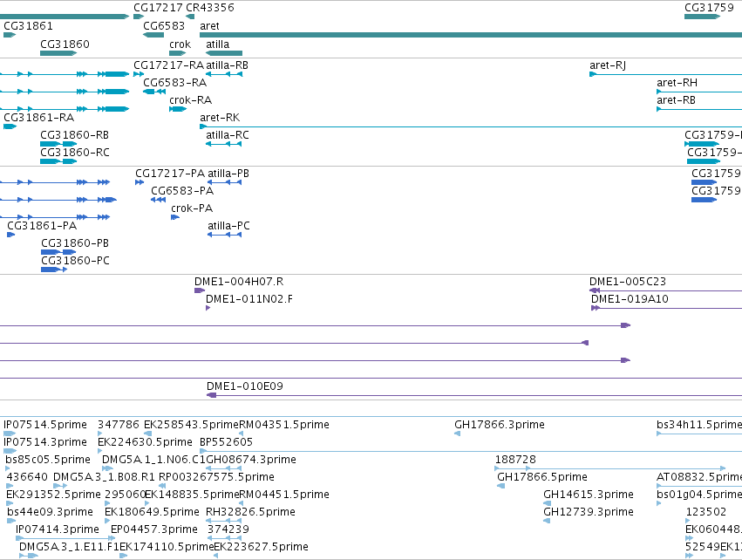Select the DME1-004H07.R clone label
Viewport: 742px width, 560px height.
(239, 281)
